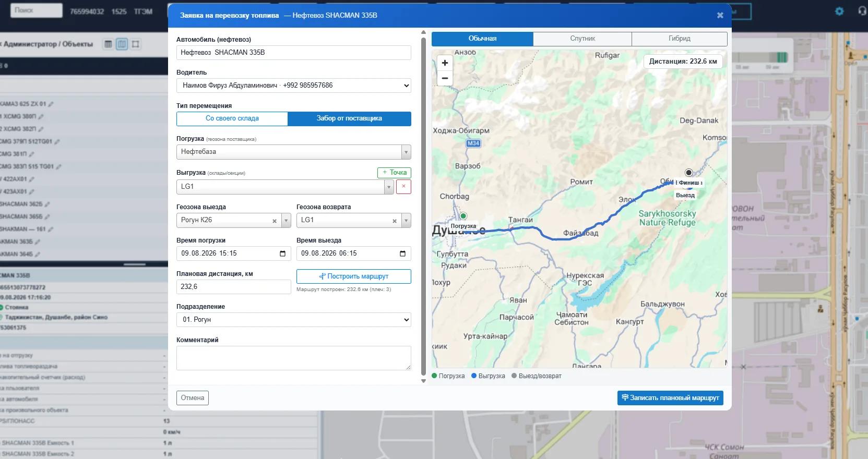Click Записать плановый маршрут button
868x459 pixels.
670,398
